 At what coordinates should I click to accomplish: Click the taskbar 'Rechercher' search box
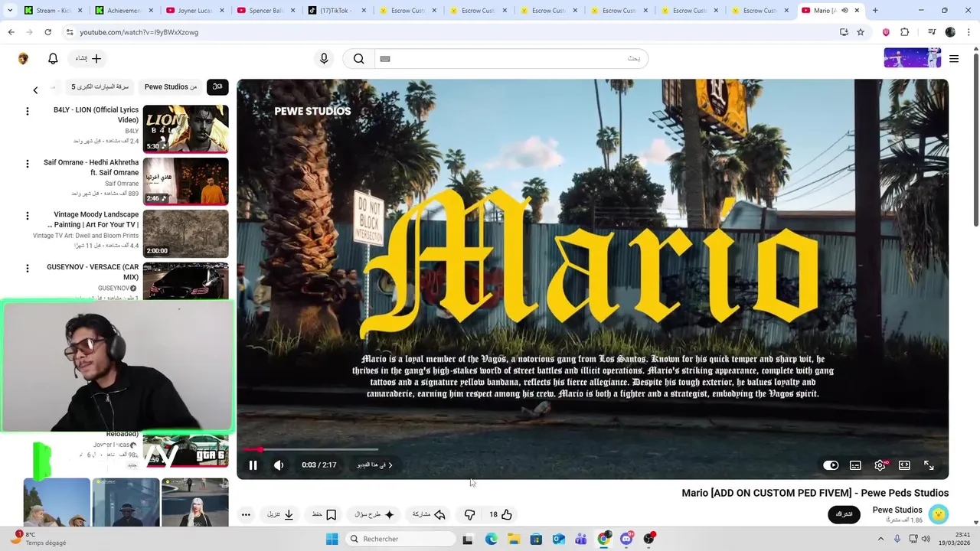point(400,539)
